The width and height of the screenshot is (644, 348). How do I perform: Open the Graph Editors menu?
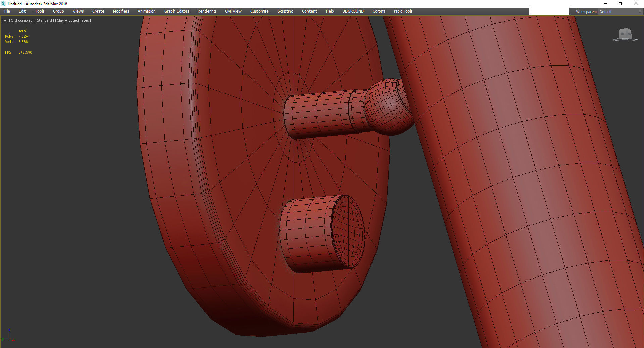pyautogui.click(x=177, y=11)
